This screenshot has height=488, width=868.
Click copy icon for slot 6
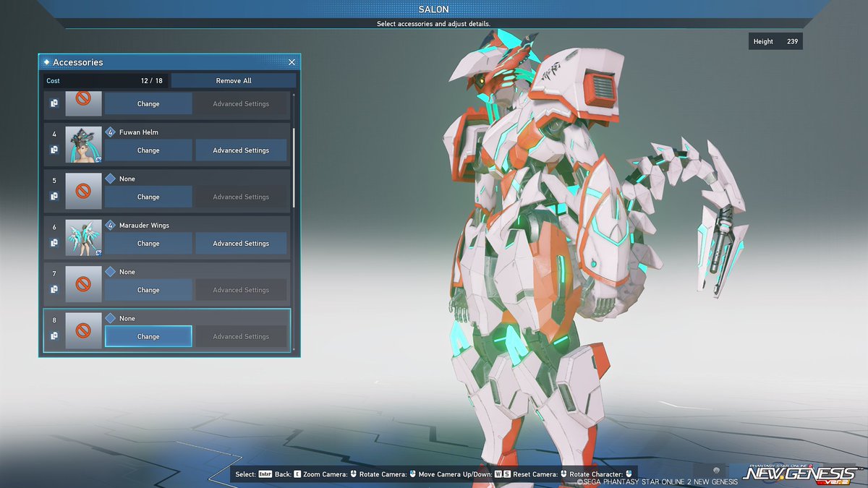click(54, 243)
